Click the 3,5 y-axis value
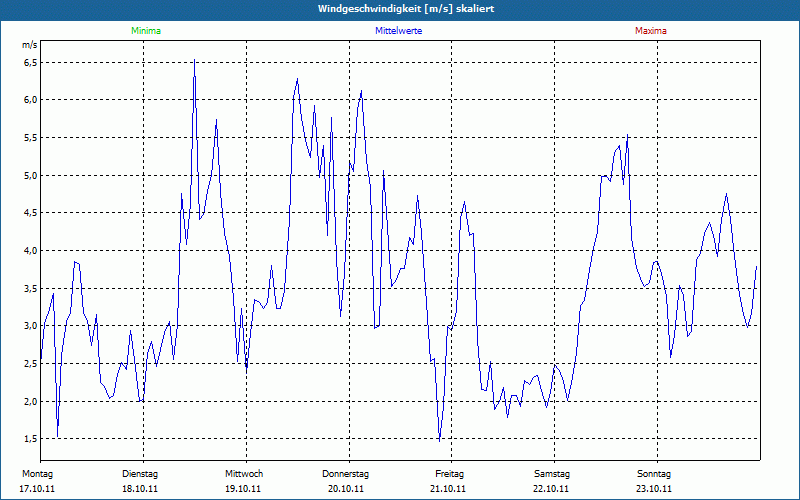Screen dimensions: 800x500 [x=31, y=288]
